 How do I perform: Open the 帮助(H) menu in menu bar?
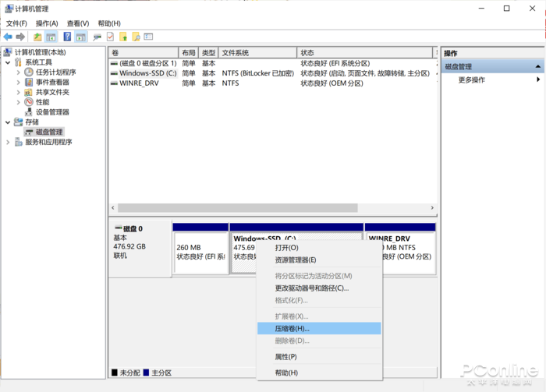(109, 23)
